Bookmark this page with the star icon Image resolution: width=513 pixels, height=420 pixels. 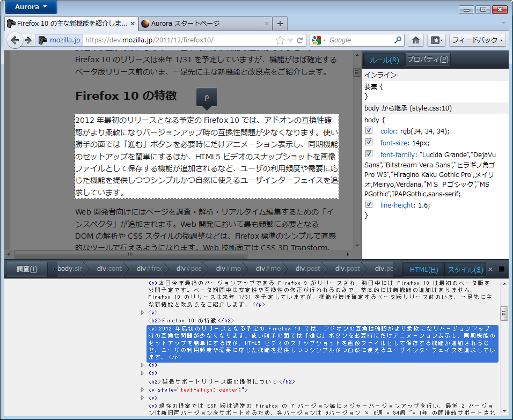point(280,40)
